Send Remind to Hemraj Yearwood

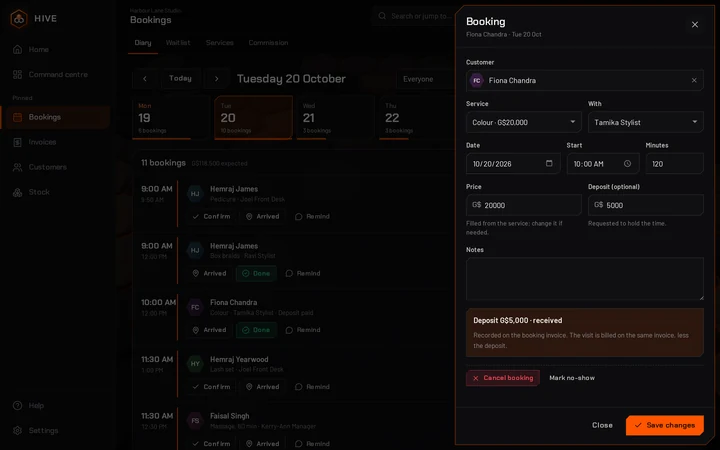[312, 387]
